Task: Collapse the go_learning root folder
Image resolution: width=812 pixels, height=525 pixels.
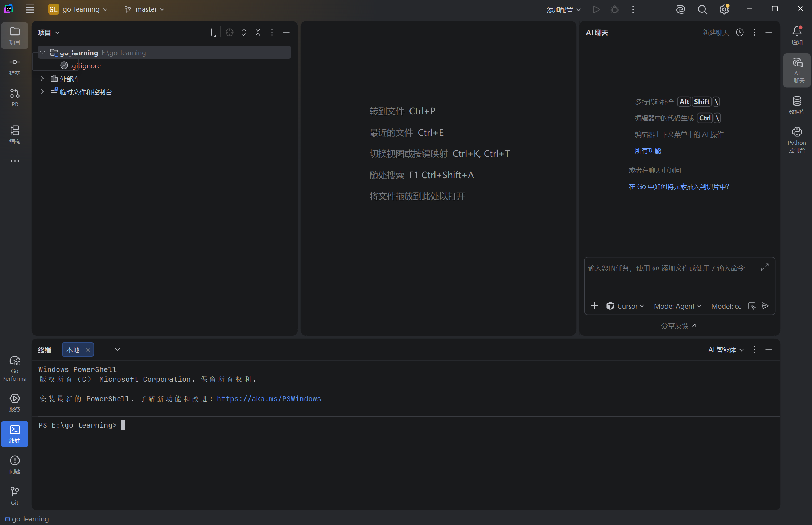Action: pyautogui.click(x=42, y=52)
